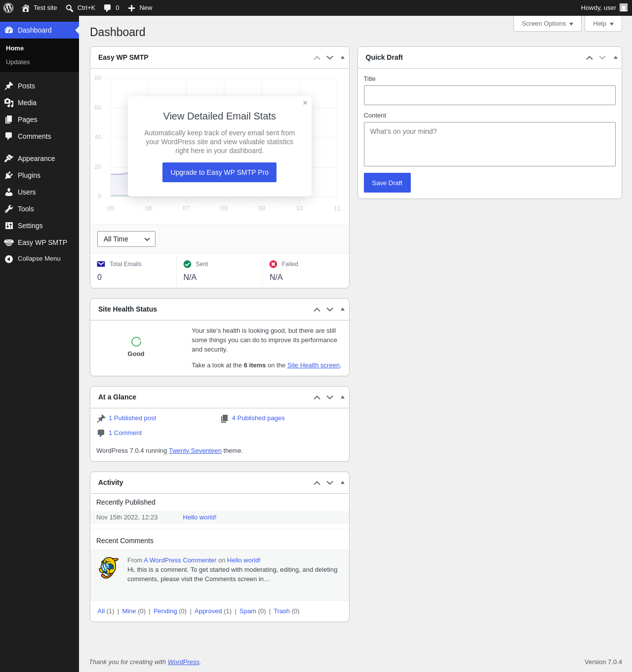Focus the Quick Draft Title field
The width and height of the screenshot is (632, 672).
click(490, 95)
